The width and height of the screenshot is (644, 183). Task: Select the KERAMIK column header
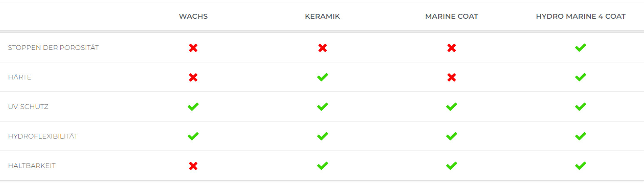click(322, 17)
